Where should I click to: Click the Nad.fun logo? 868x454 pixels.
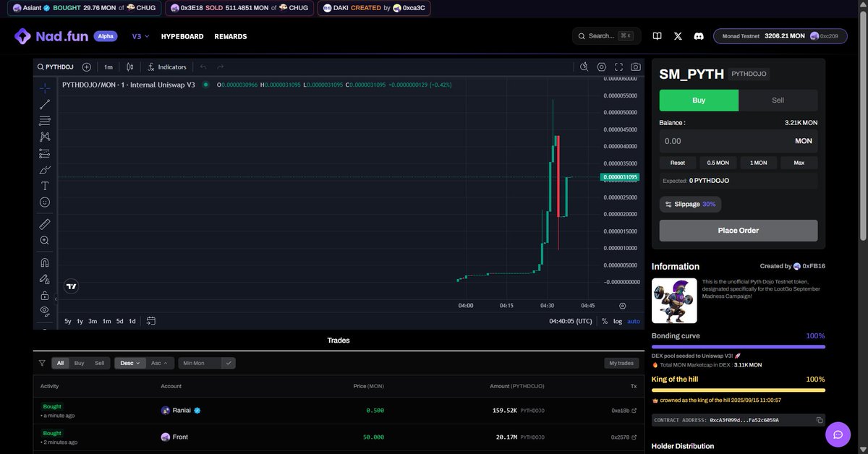click(51, 36)
